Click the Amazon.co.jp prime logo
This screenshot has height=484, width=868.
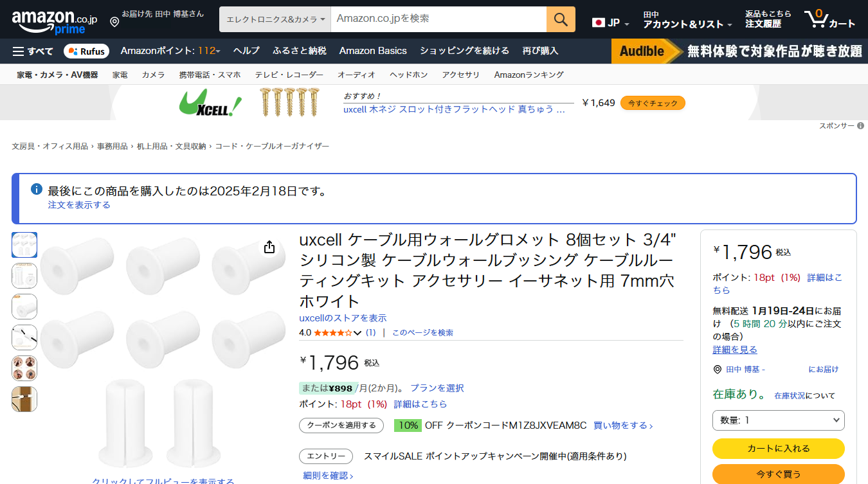click(x=54, y=21)
